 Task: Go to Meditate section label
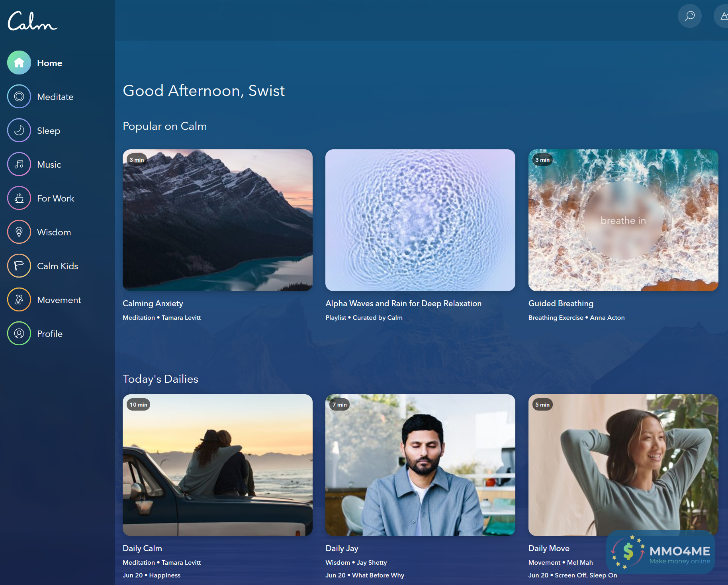coord(55,97)
